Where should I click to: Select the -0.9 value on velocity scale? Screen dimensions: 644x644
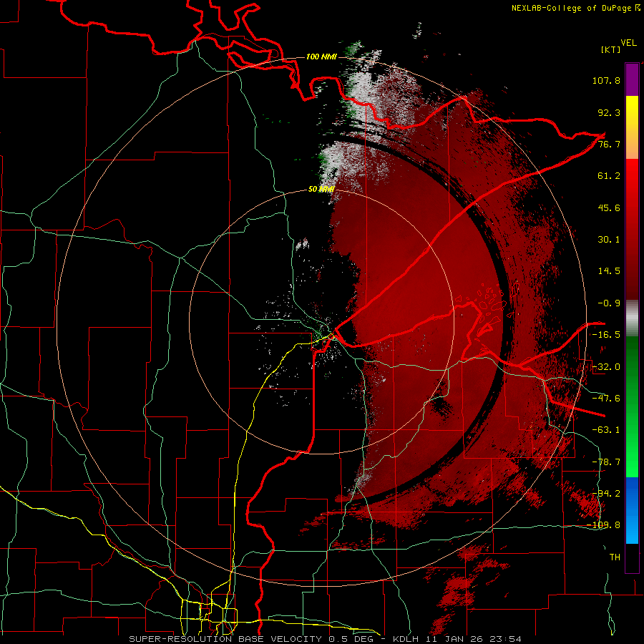pos(609,303)
